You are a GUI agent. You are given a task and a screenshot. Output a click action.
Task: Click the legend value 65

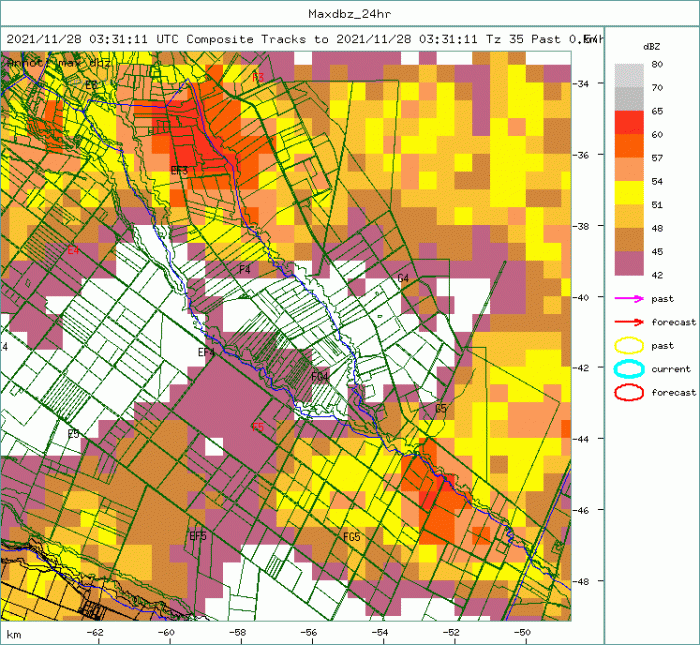(657, 111)
